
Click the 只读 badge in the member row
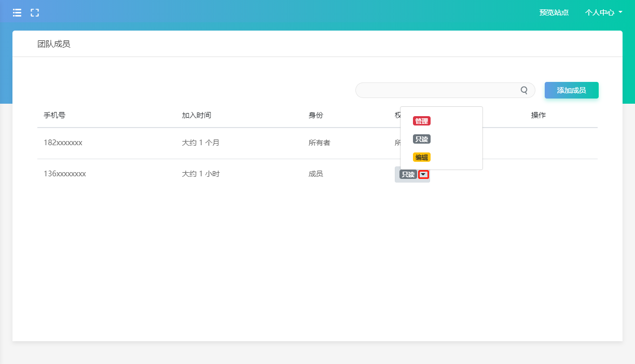[x=408, y=175]
